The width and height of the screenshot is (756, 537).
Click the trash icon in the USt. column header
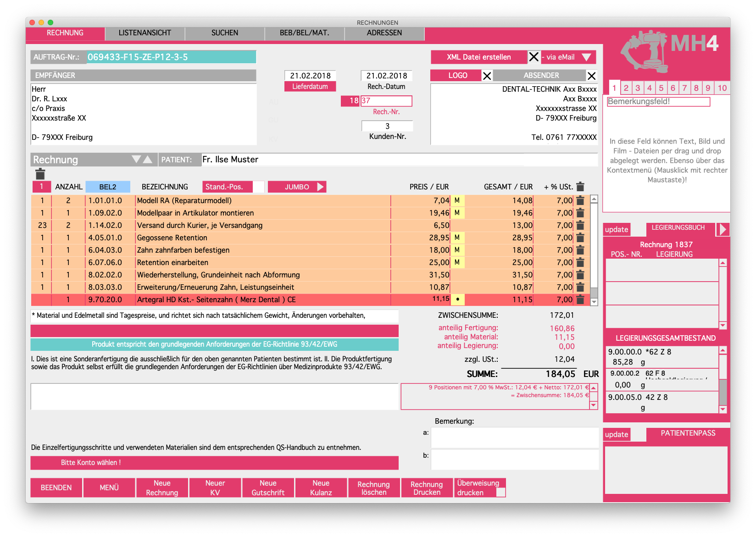pyautogui.click(x=580, y=187)
